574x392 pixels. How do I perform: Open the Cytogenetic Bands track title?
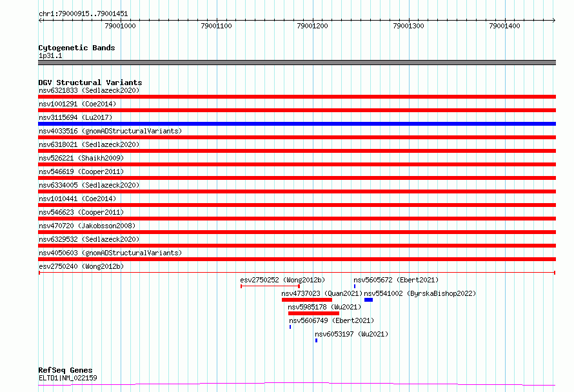[77, 48]
